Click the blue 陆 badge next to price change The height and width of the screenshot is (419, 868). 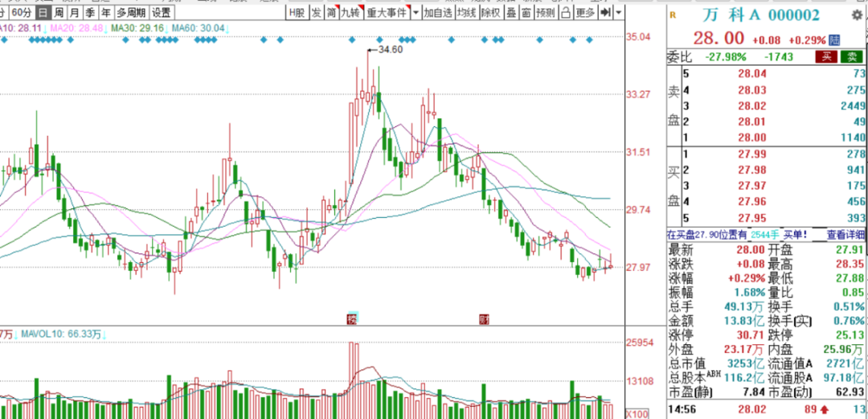tap(834, 40)
